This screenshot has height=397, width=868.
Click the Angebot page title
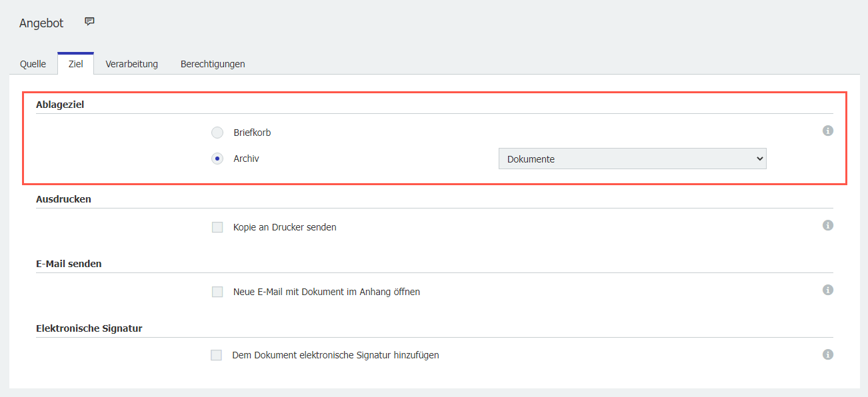point(41,22)
